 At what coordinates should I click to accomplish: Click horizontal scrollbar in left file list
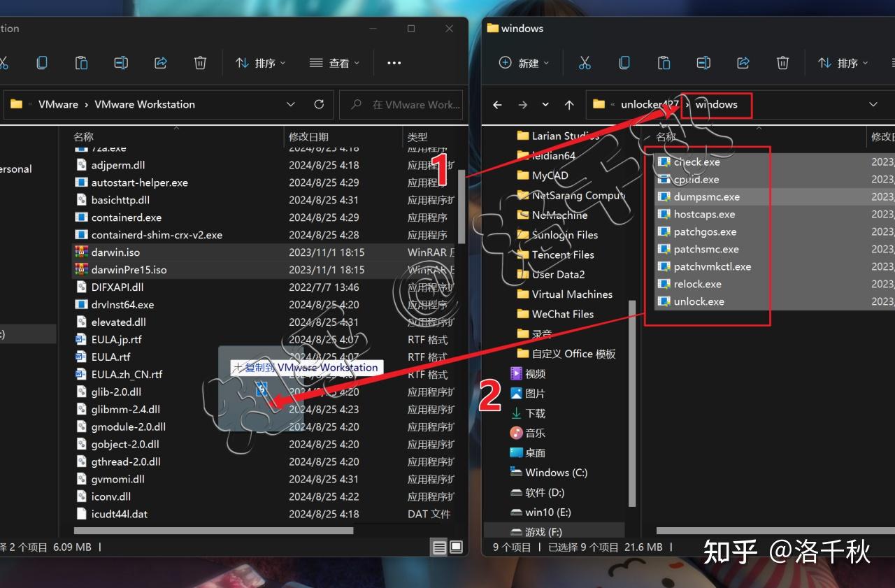[x=213, y=531]
